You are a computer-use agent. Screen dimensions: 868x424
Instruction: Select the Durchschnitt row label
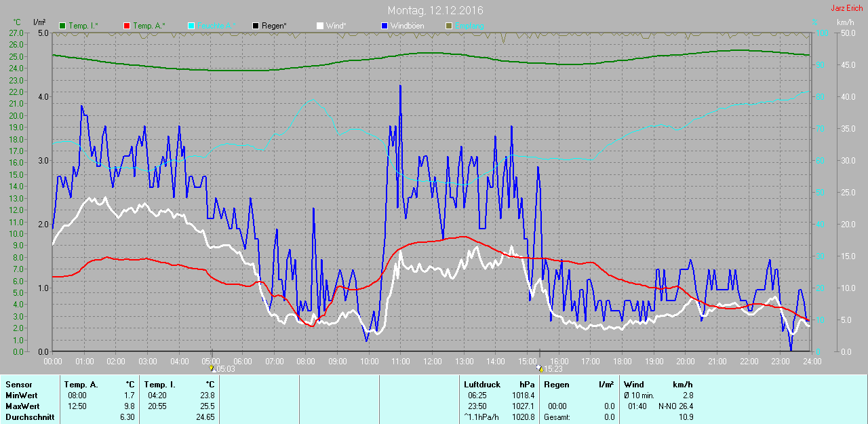tap(30, 417)
